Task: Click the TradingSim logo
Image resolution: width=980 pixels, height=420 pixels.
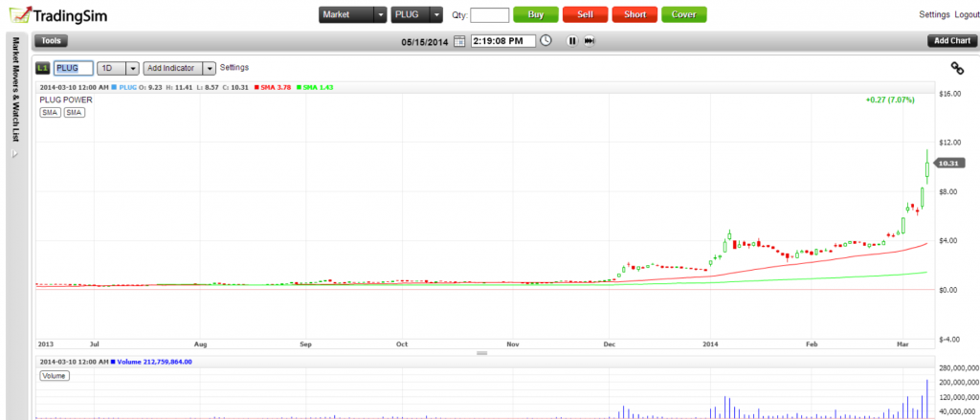Action: 58,13
